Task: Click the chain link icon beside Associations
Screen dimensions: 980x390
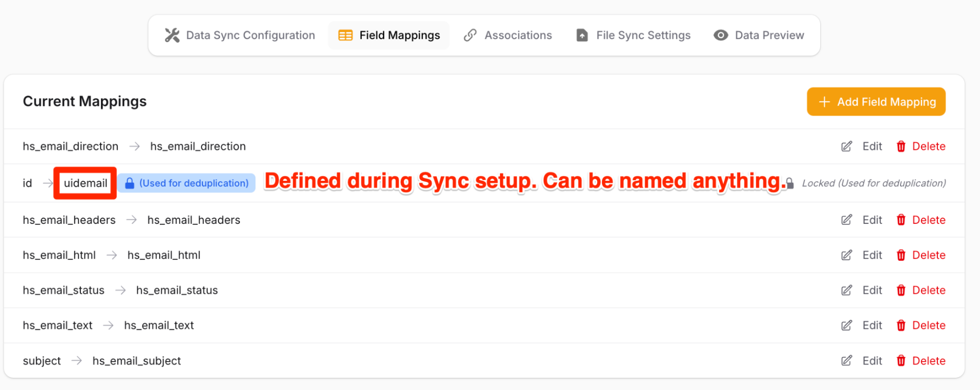Action: [x=470, y=35]
